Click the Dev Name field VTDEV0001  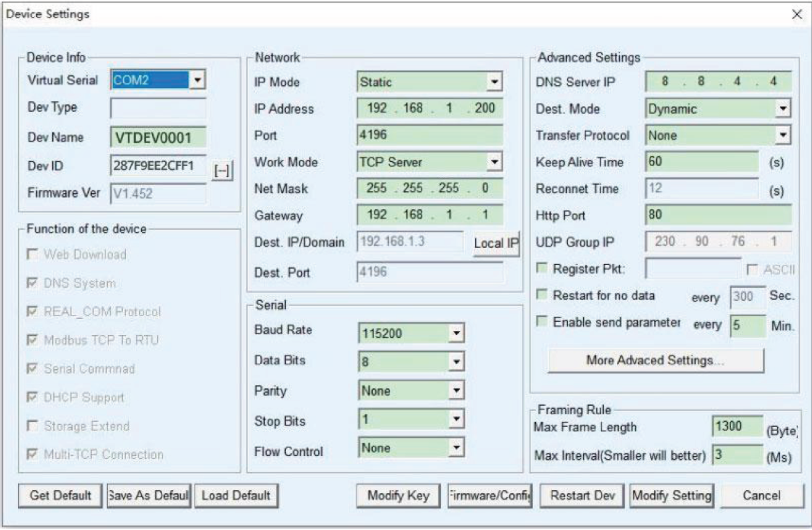tap(158, 137)
